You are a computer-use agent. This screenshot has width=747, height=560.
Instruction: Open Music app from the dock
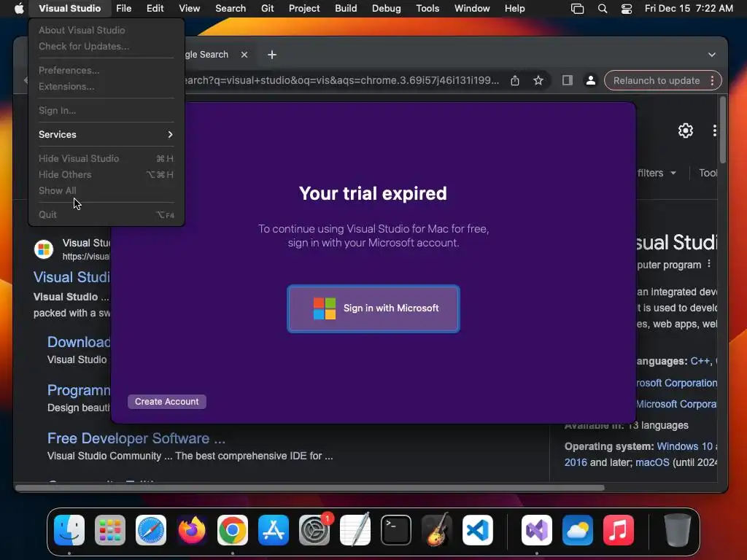tap(619, 529)
